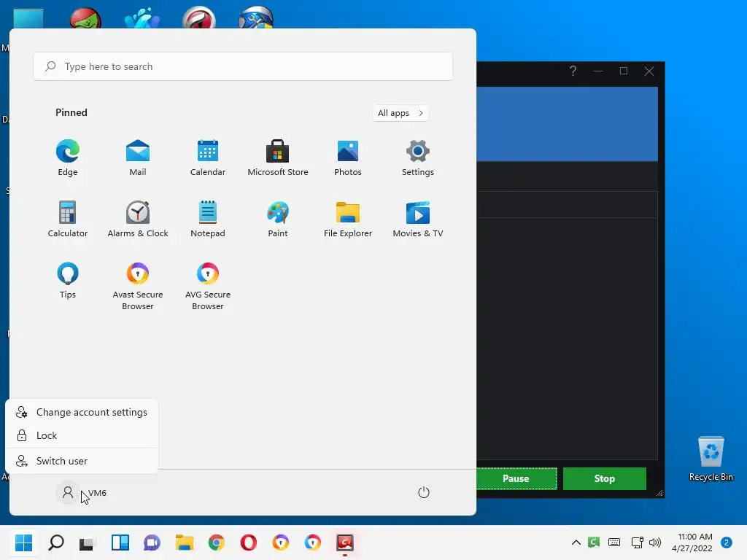Open AVG Secure Browser taskbar icon
Image resolution: width=747 pixels, height=560 pixels.
312,542
